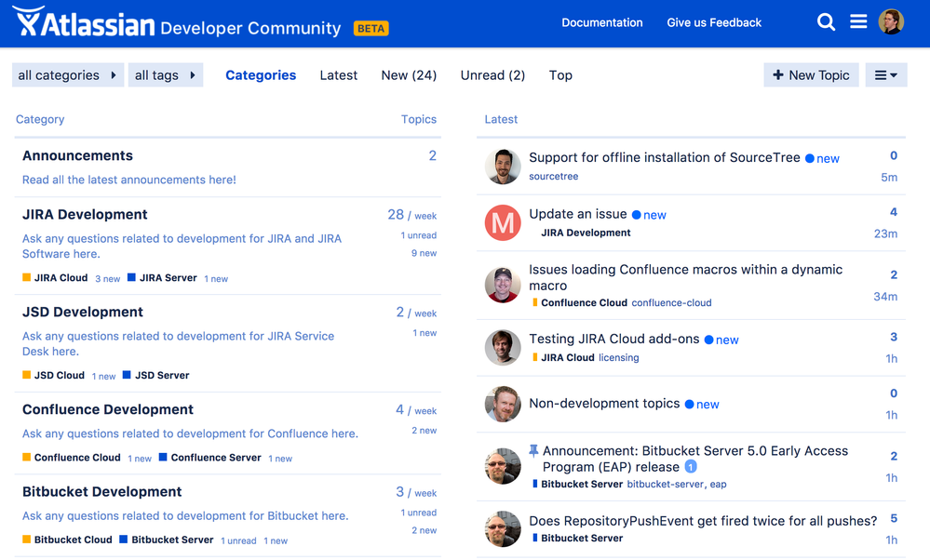Open the JSD Development category
Screen dimensions: 930x560
coord(83,313)
